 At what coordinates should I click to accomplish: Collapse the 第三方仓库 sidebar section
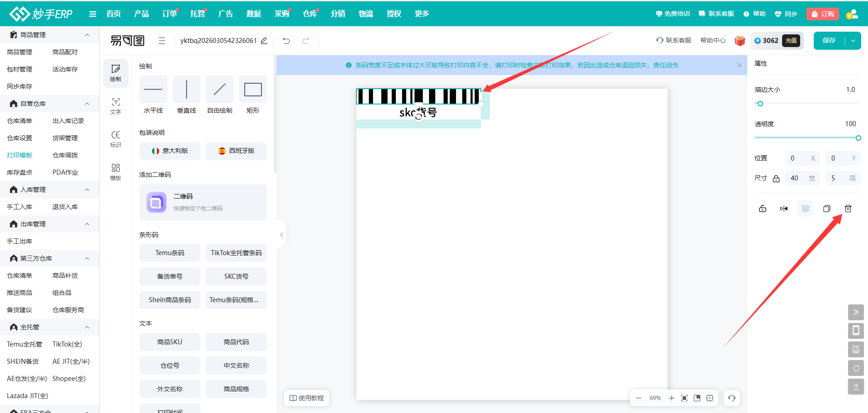tap(87, 258)
